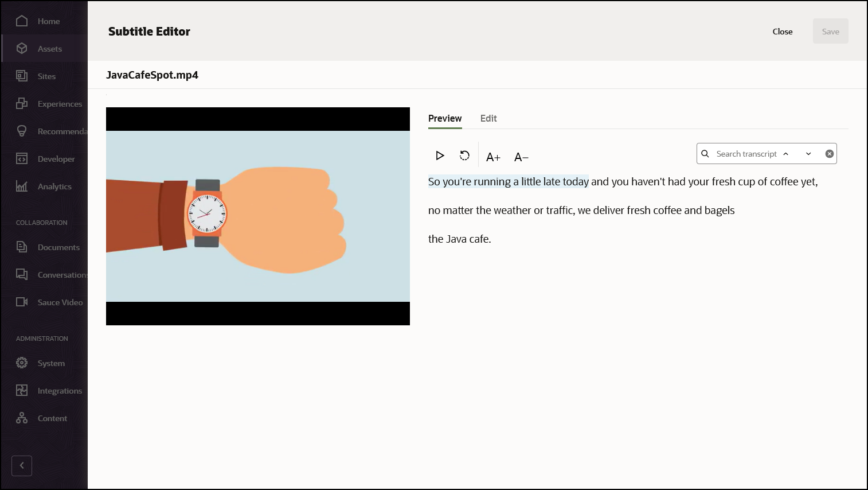The width and height of the screenshot is (868, 490).
Task: Select subtitle 'So you're running a little late today'
Action: pyautogui.click(x=509, y=182)
